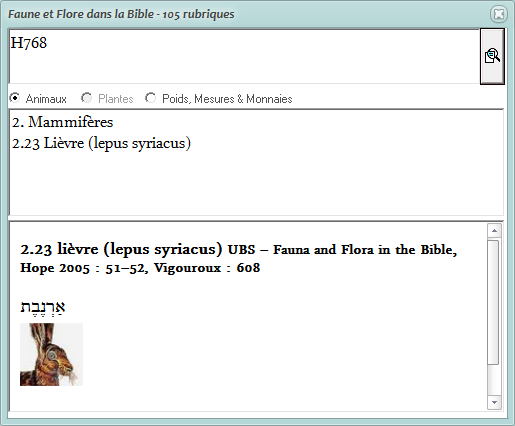The height and width of the screenshot is (426, 515).
Task: Click the Hope 2005 : 51–52 reference
Action: click(x=84, y=268)
